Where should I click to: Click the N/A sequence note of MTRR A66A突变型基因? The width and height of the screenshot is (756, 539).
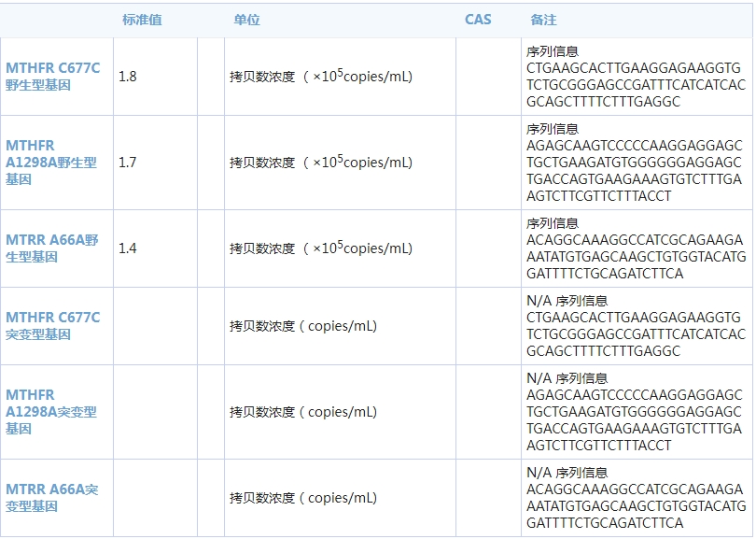click(636, 498)
